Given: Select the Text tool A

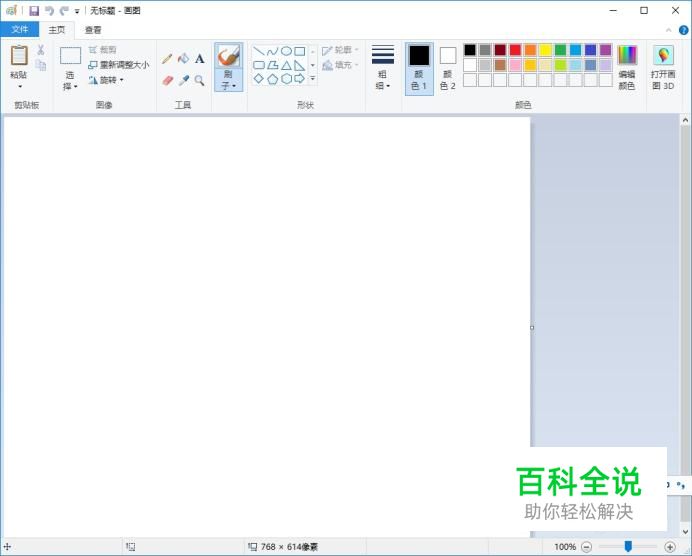Looking at the screenshot, I should pyautogui.click(x=199, y=59).
